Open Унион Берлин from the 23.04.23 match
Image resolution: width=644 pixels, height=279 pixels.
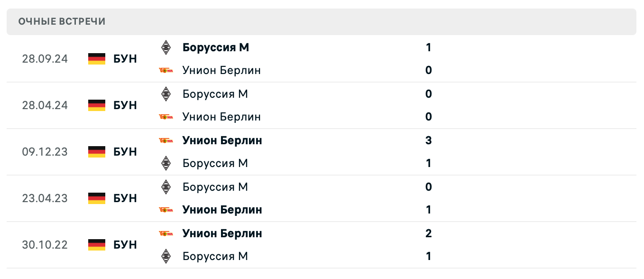click(x=222, y=209)
